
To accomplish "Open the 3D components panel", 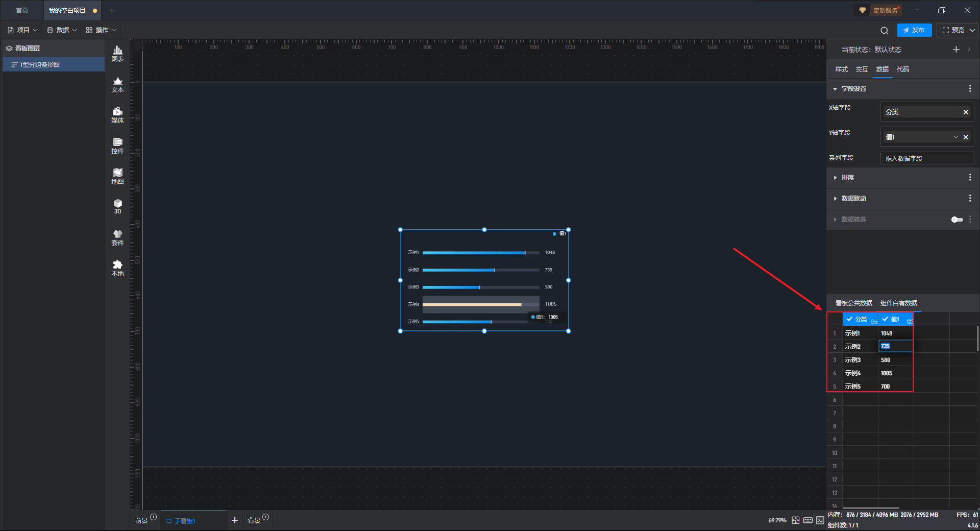I will click(117, 206).
